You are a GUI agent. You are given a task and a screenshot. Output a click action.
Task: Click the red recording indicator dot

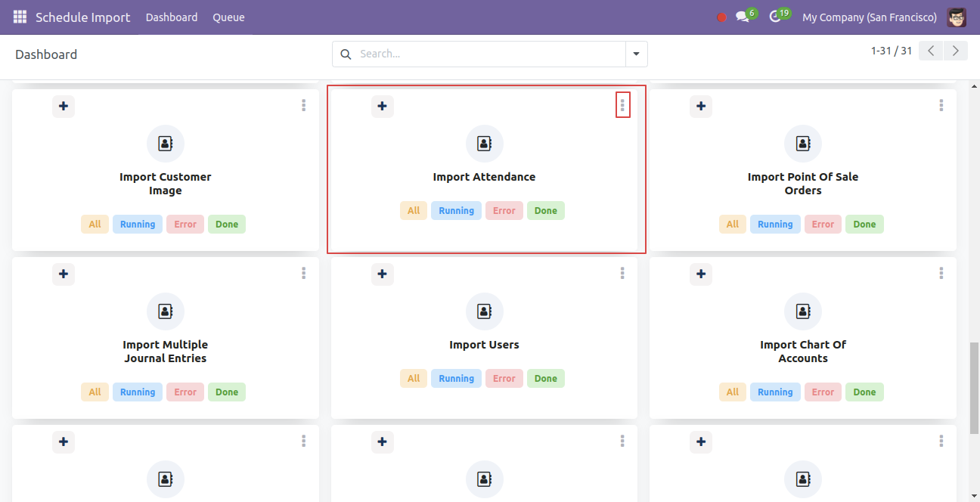tap(721, 17)
